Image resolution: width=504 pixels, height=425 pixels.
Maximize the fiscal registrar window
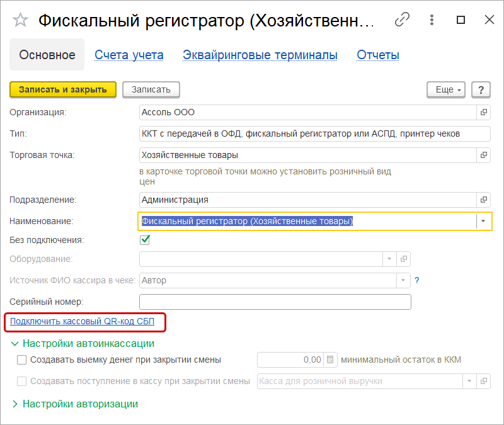(x=461, y=20)
